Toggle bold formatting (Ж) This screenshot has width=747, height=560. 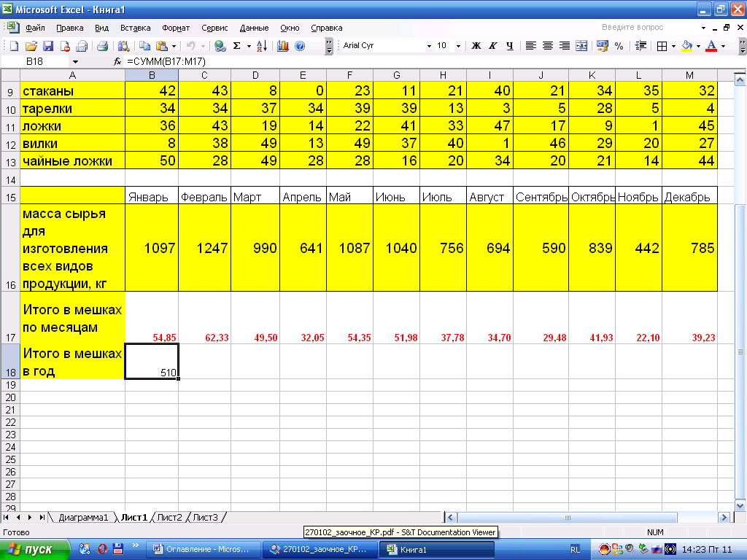click(476, 46)
